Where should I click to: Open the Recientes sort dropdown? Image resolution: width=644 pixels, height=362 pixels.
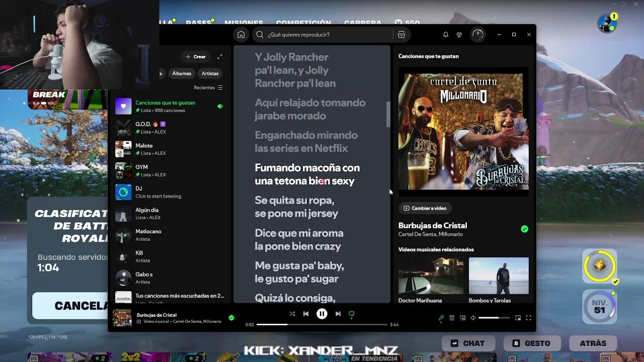pos(208,87)
